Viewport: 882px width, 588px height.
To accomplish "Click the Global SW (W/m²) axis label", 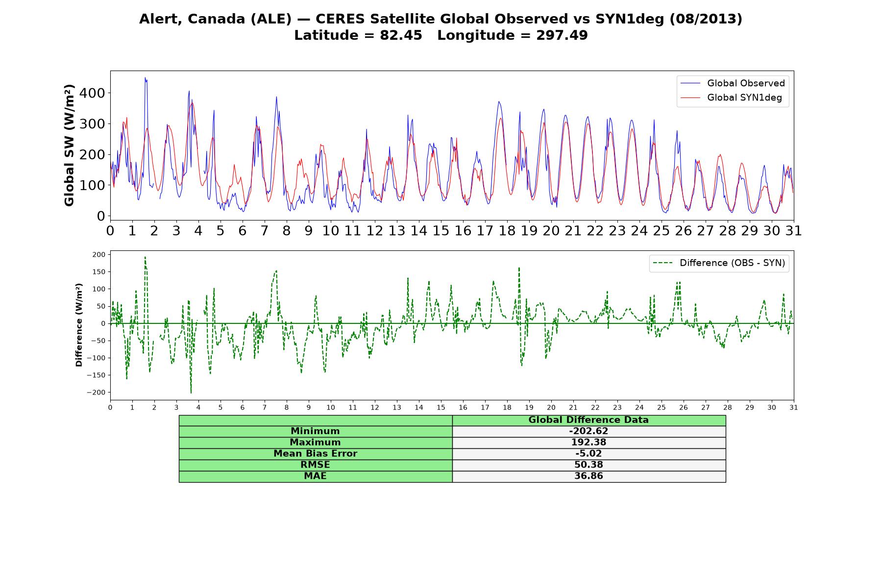I will (x=70, y=145).
